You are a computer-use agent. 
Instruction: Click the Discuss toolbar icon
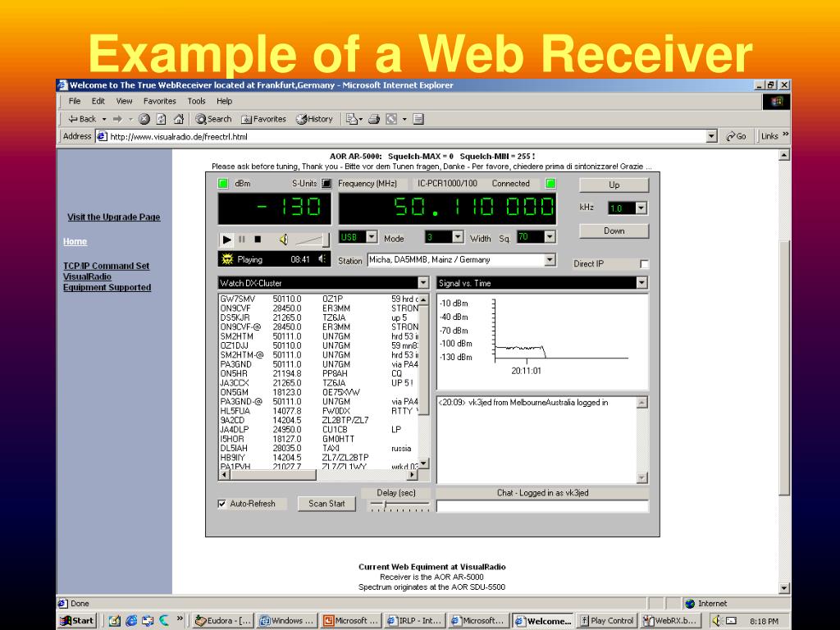(418, 119)
